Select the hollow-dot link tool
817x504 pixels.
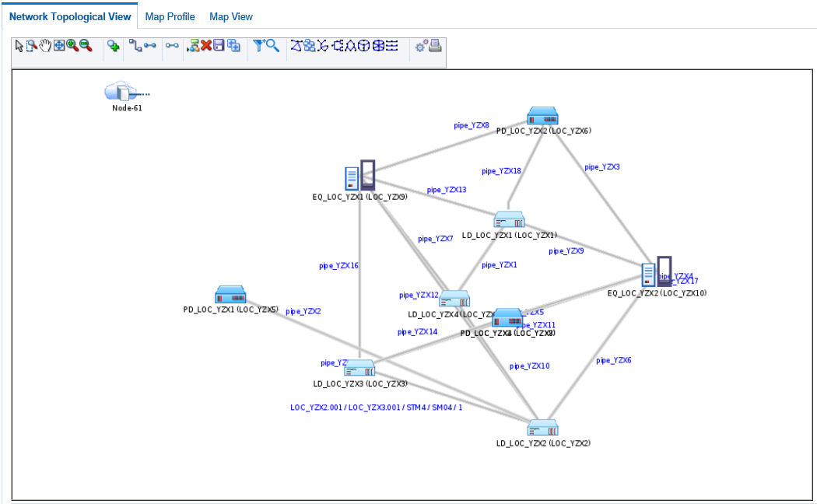click(172, 46)
